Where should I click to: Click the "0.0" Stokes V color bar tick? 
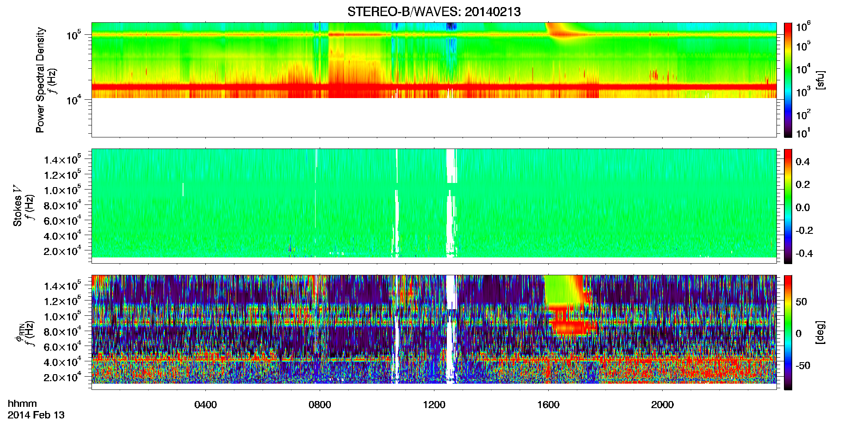click(x=803, y=208)
